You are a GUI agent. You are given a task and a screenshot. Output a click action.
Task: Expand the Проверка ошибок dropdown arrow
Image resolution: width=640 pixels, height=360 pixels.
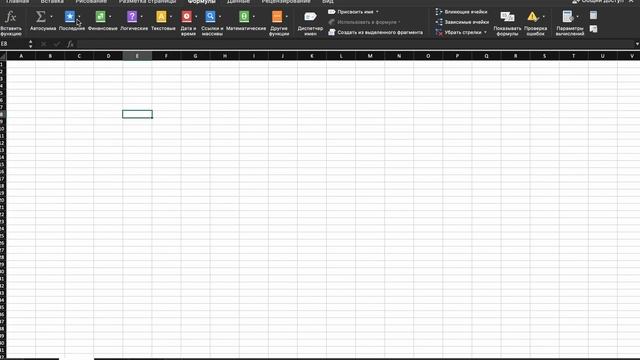tap(543, 17)
